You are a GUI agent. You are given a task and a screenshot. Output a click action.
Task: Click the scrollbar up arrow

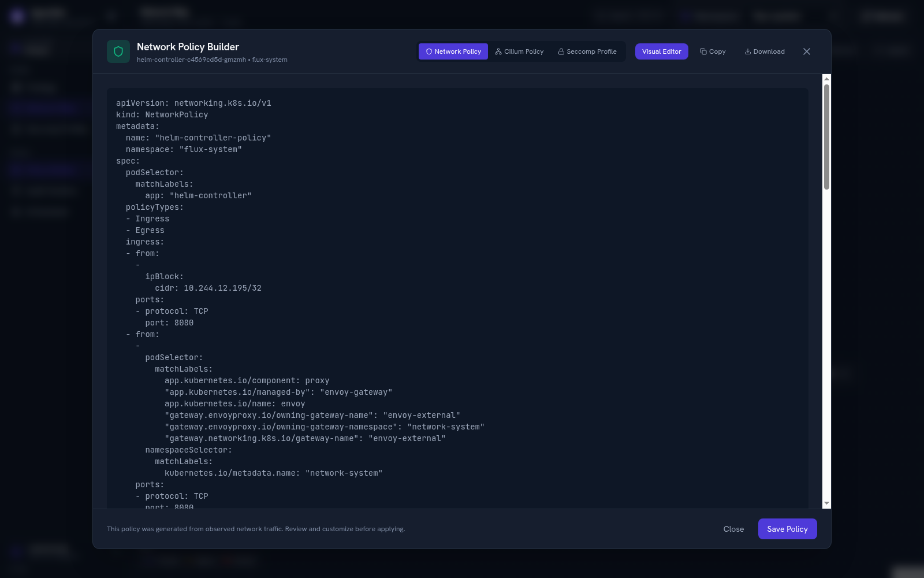(826, 79)
